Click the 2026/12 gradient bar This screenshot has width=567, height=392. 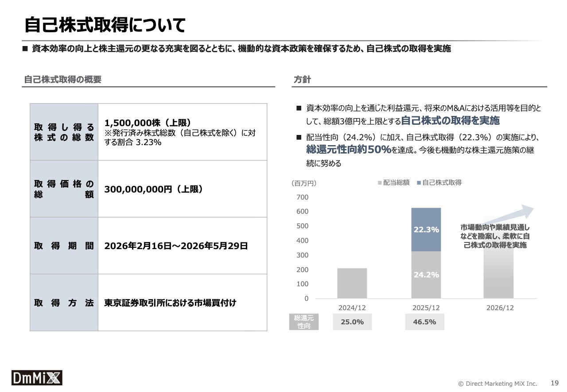[x=498, y=274]
